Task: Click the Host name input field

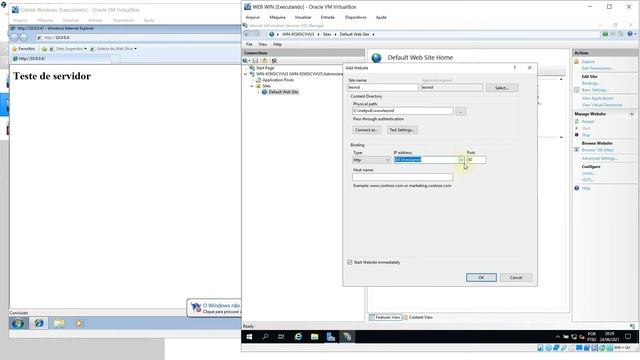Action: (x=402, y=177)
